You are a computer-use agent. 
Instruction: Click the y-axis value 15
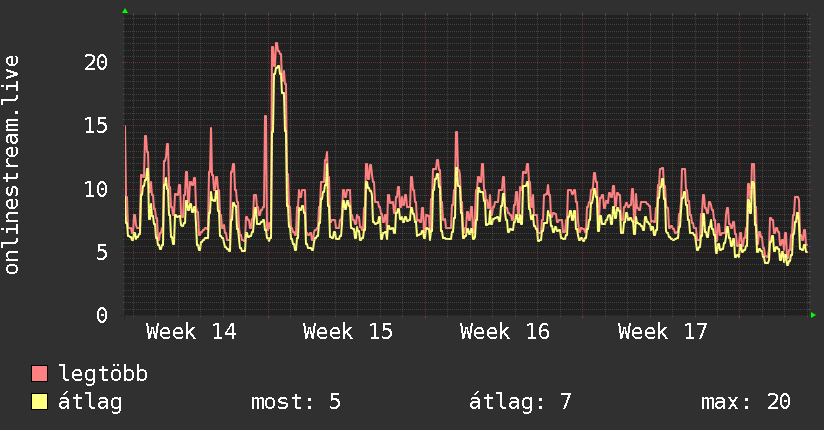tap(96, 126)
